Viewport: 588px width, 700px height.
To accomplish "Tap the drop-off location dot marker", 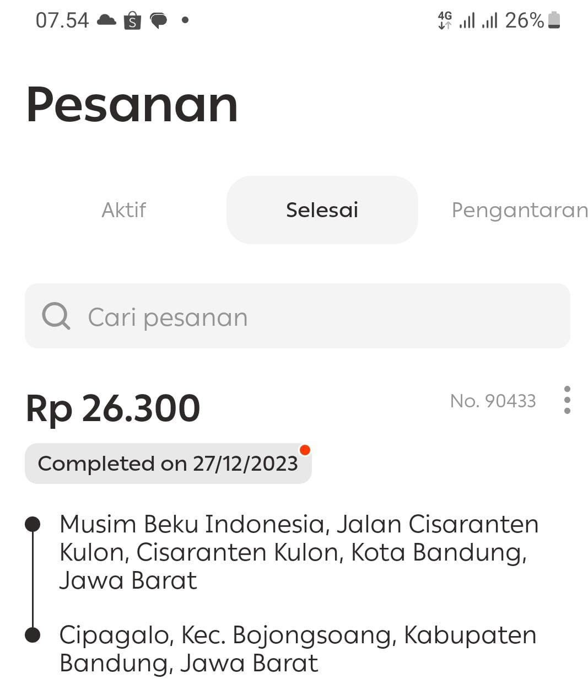I will click(x=33, y=635).
